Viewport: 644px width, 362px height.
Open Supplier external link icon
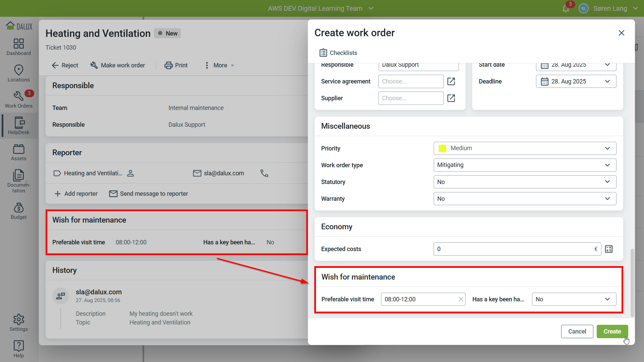pyautogui.click(x=451, y=98)
